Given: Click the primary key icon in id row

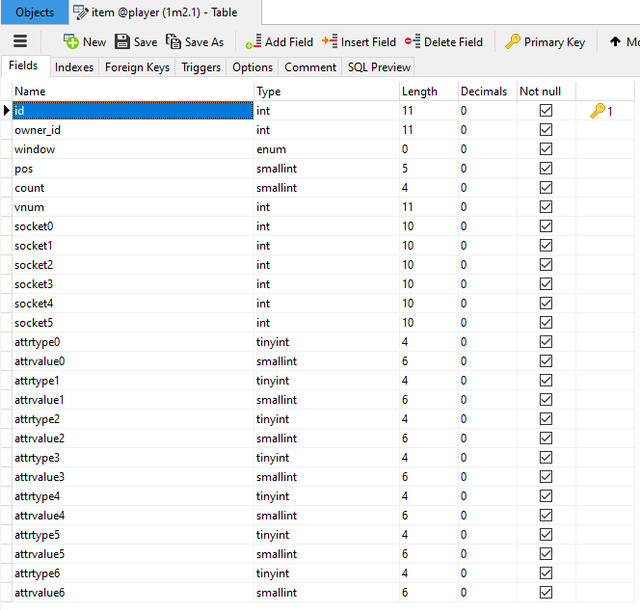Looking at the screenshot, I should [x=598, y=111].
